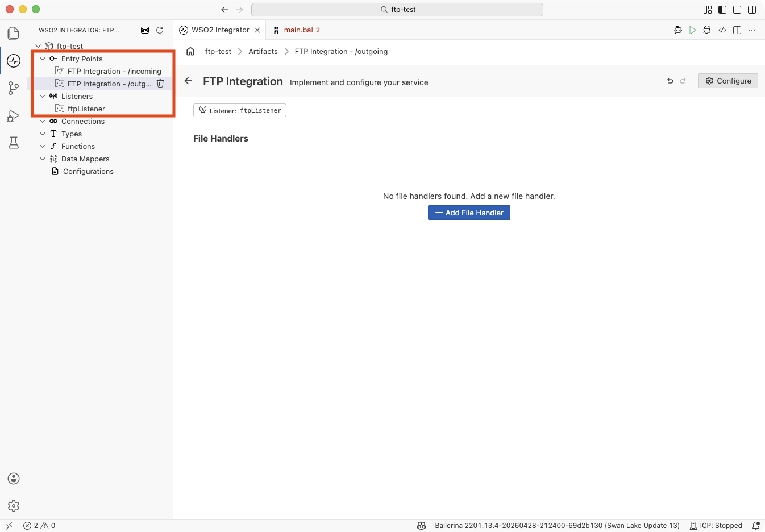Open the WSO2 Integrator activity bar icon
This screenshot has width=765, height=532.
click(14, 61)
